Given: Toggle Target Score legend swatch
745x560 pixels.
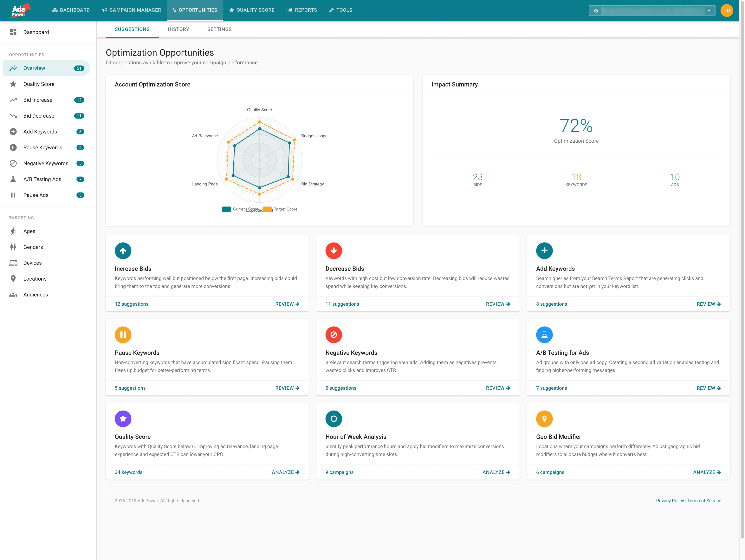Looking at the screenshot, I should coord(267,209).
